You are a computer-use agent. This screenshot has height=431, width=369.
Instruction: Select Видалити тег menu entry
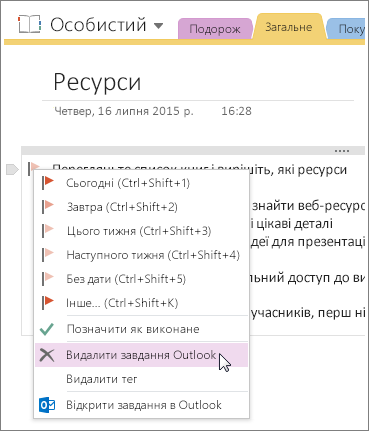(x=141, y=379)
